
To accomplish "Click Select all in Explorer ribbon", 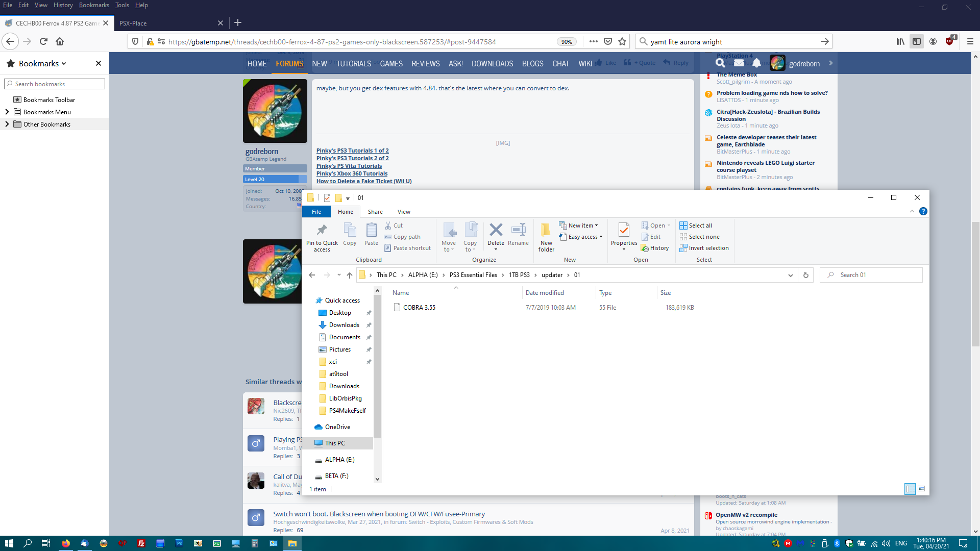I will 696,226.
